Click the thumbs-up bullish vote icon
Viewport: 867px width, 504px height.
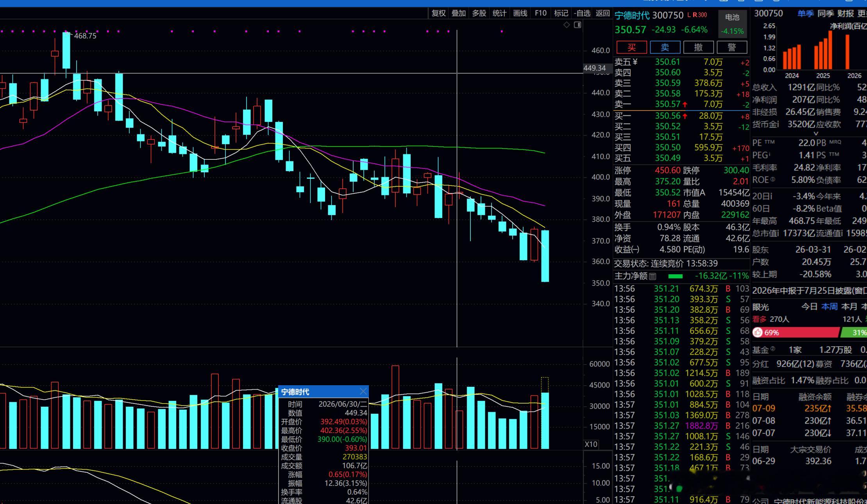click(x=758, y=332)
